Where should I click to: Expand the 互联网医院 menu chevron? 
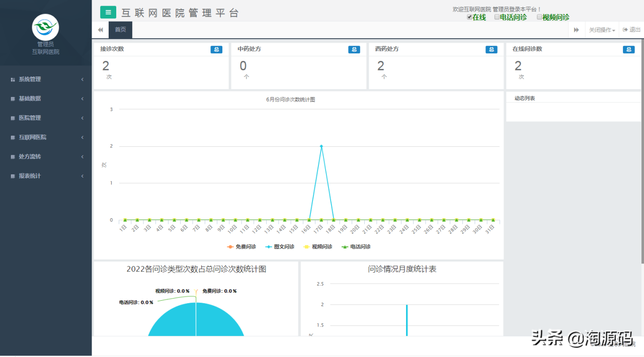point(82,137)
